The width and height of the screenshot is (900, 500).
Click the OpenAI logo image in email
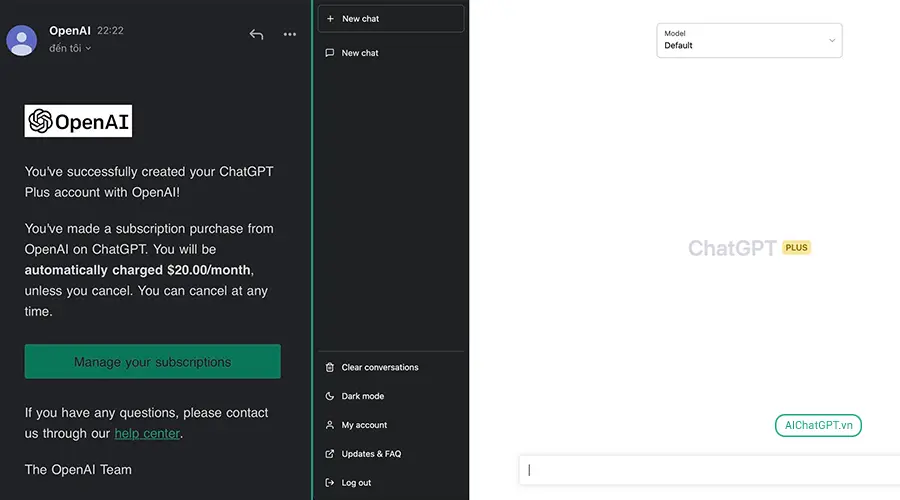[78, 121]
